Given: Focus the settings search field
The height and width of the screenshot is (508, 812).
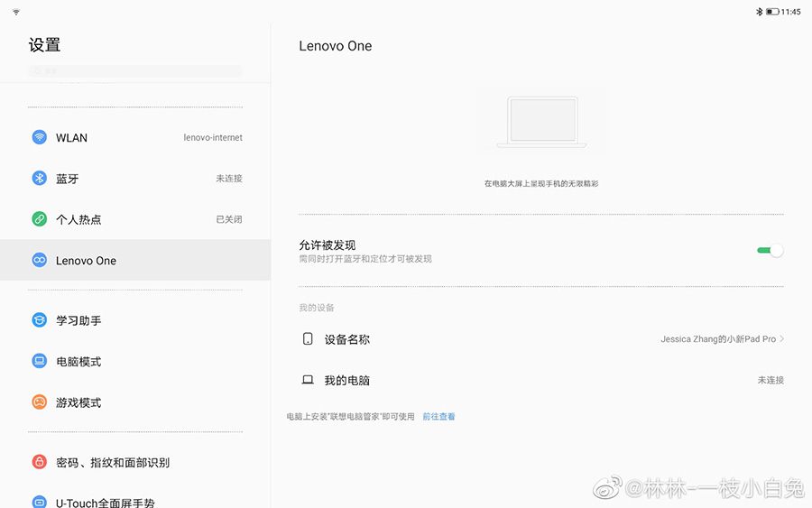Looking at the screenshot, I should coord(135,71).
